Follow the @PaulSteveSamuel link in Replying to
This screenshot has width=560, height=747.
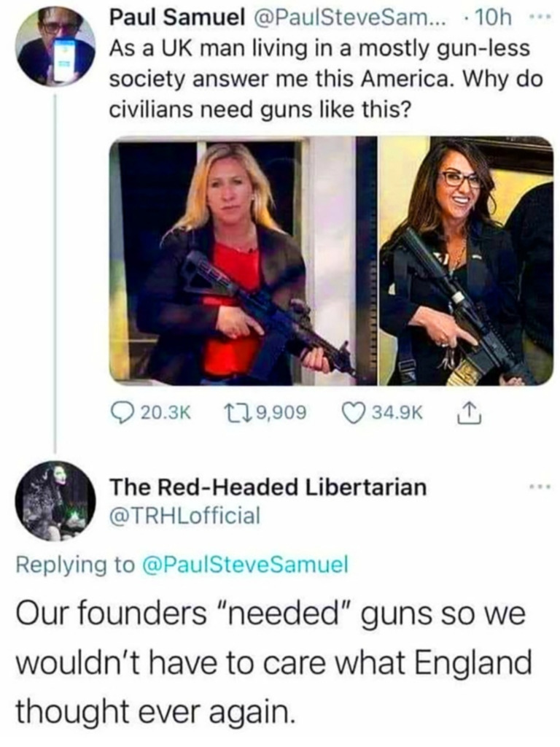click(x=245, y=565)
